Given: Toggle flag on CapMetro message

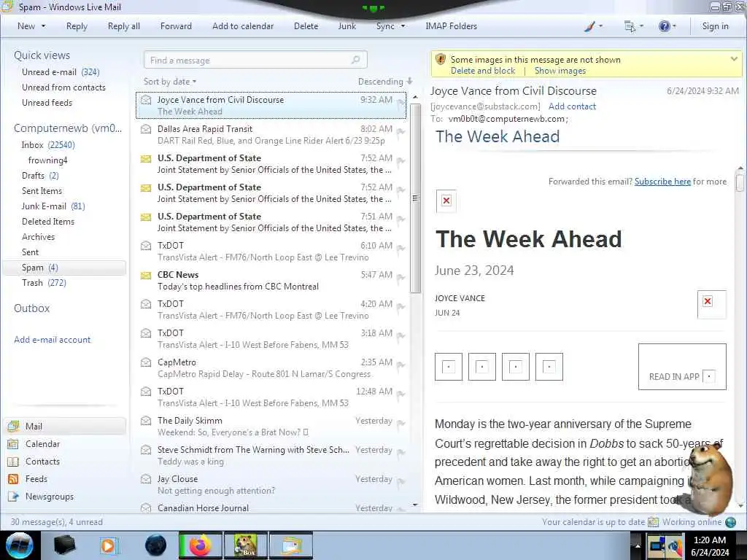Looking at the screenshot, I should [x=400, y=365].
